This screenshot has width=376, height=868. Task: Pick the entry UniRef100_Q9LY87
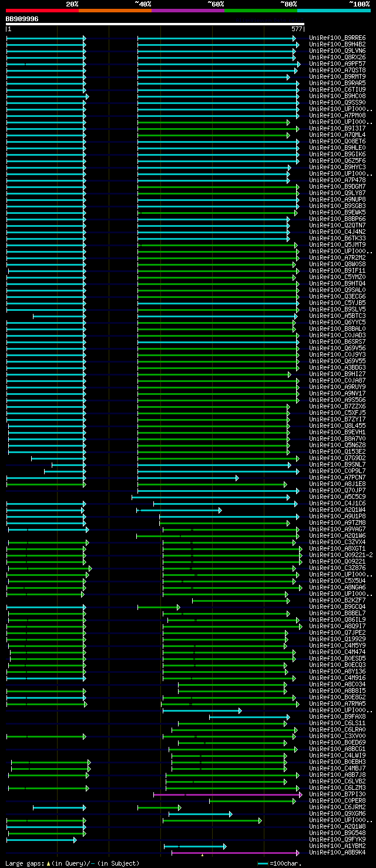point(337,193)
